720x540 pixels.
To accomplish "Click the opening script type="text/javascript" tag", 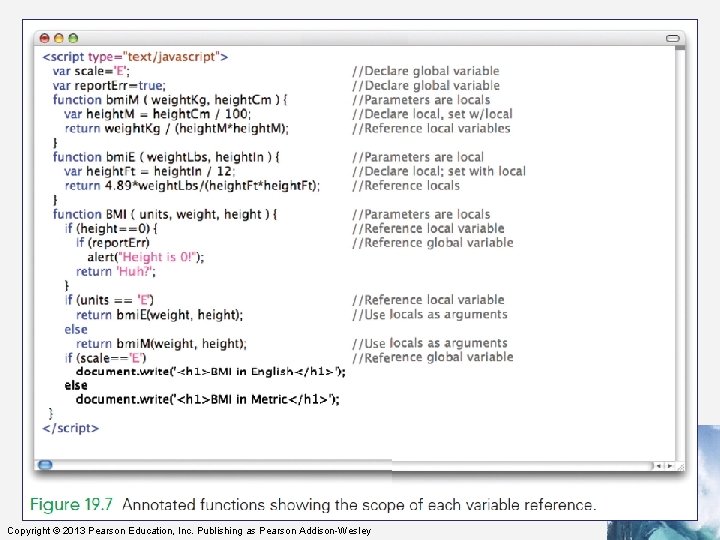I will pos(135,57).
